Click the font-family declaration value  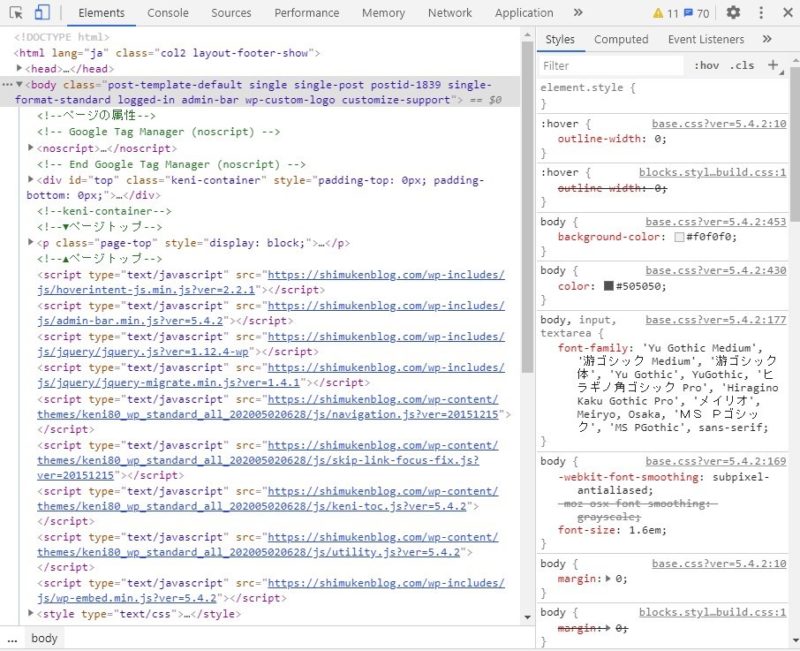point(678,388)
